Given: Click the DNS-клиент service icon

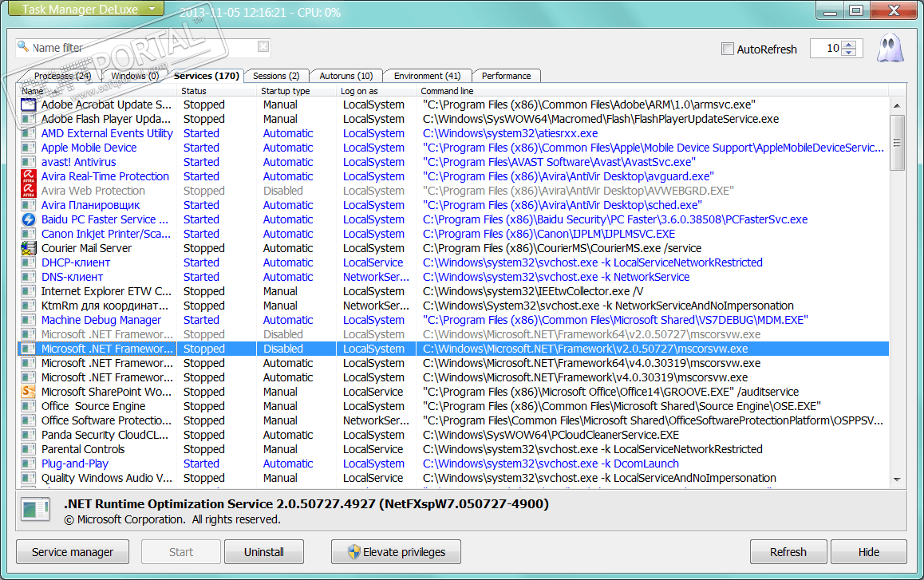Looking at the screenshot, I should [x=28, y=277].
